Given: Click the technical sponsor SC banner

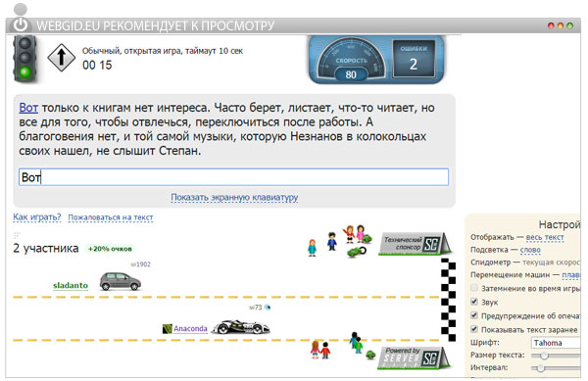Looking at the screenshot, I should point(415,244).
